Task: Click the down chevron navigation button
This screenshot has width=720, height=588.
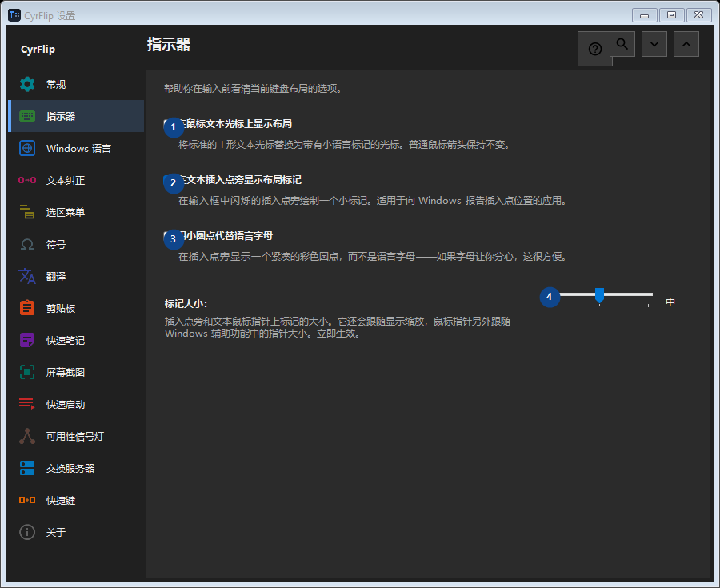Action: (654, 44)
